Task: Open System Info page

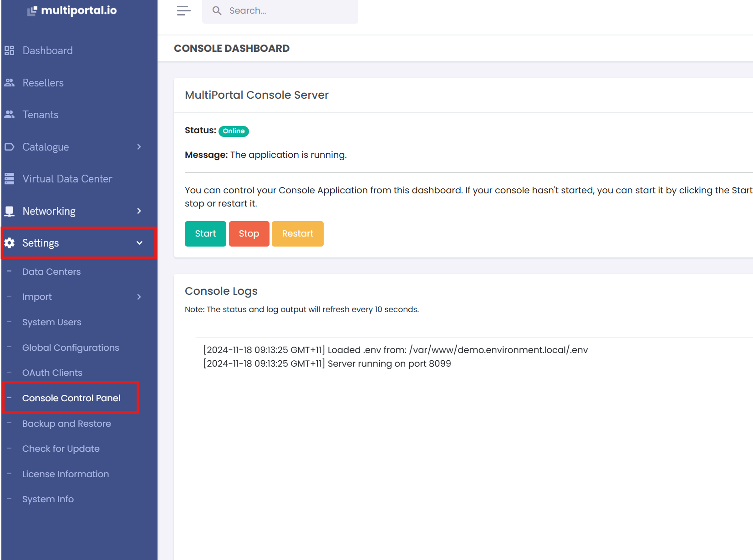Action: [48, 499]
